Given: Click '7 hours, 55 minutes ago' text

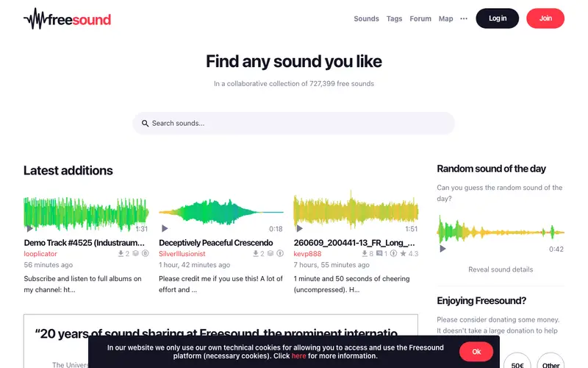Looking at the screenshot, I should (x=331, y=265).
